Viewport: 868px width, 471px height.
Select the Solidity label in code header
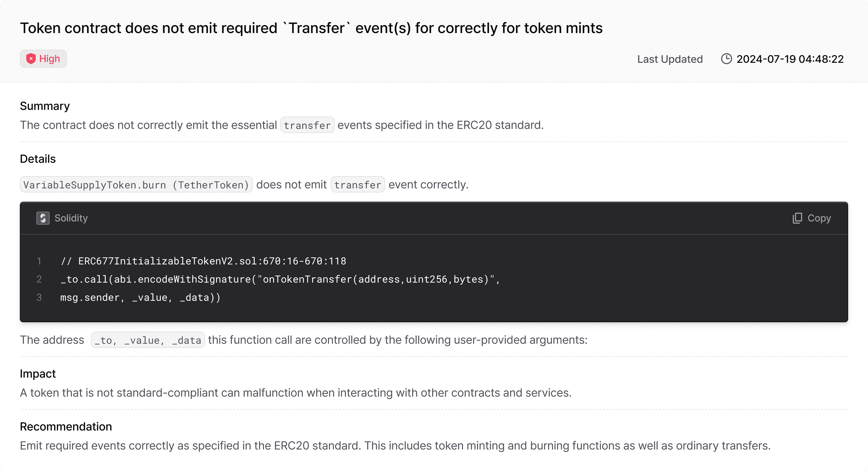pyautogui.click(x=71, y=218)
